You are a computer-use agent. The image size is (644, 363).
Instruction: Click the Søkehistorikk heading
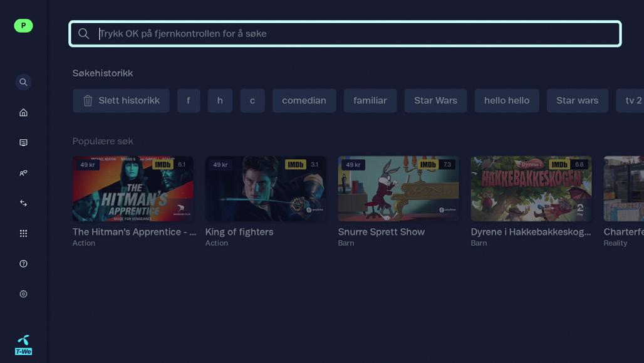(x=103, y=73)
